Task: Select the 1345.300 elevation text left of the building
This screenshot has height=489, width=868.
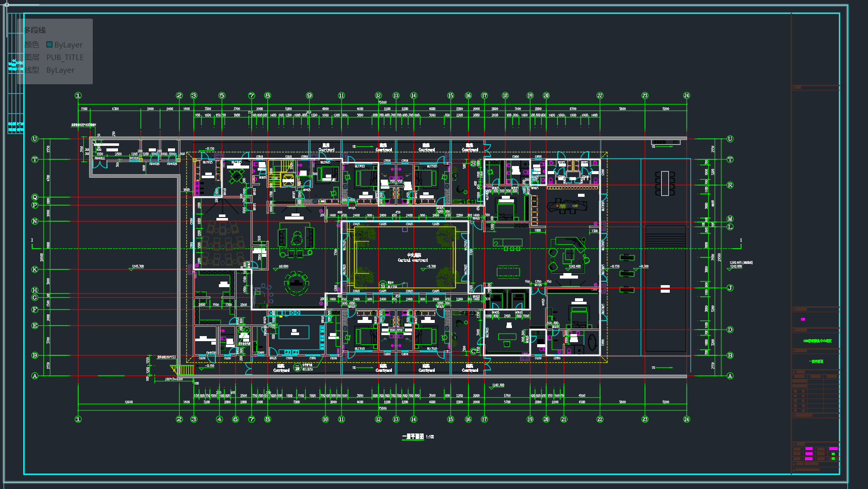Action: [x=138, y=266]
